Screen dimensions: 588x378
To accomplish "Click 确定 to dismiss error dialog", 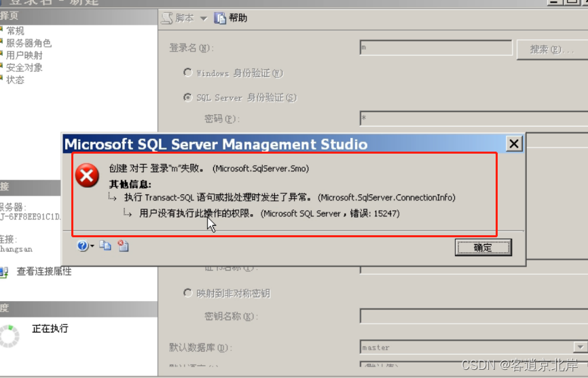I will 483,247.
